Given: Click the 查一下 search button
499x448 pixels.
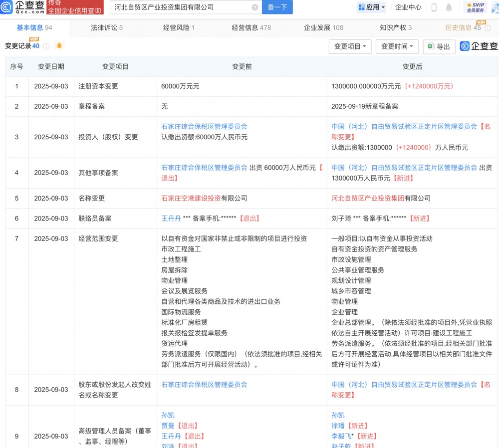Looking at the screenshot, I should click(277, 7).
